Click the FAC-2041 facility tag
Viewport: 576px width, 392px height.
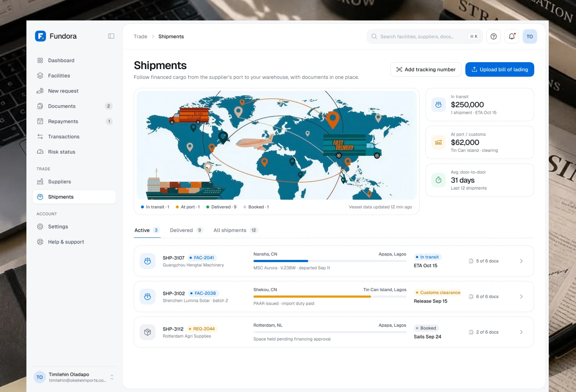pos(202,258)
